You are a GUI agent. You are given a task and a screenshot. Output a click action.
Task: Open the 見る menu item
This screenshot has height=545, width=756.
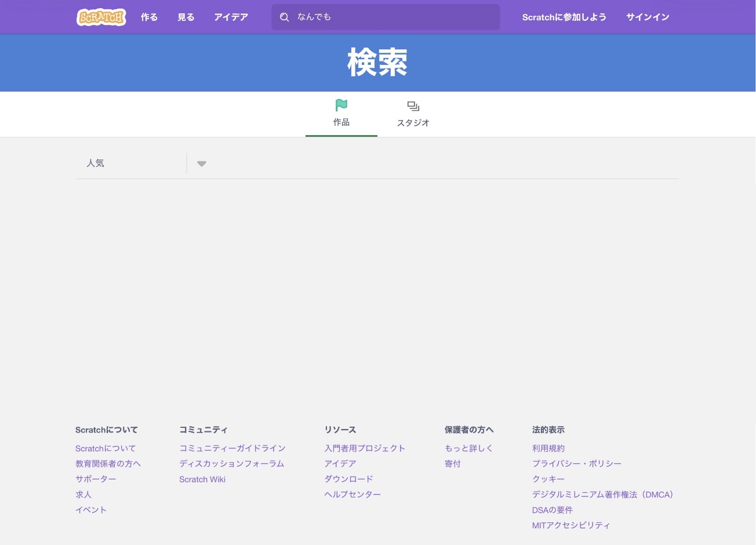click(x=186, y=17)
